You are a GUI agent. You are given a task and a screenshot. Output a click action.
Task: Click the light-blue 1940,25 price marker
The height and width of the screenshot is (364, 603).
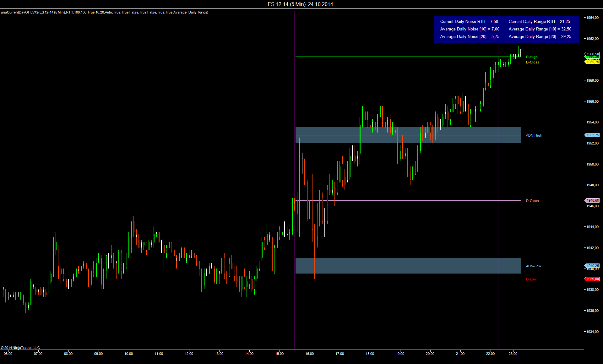coord(592,266)
